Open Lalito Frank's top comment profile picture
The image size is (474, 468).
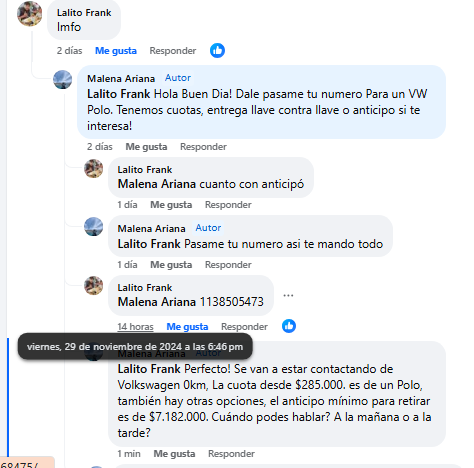pos(30,14)
